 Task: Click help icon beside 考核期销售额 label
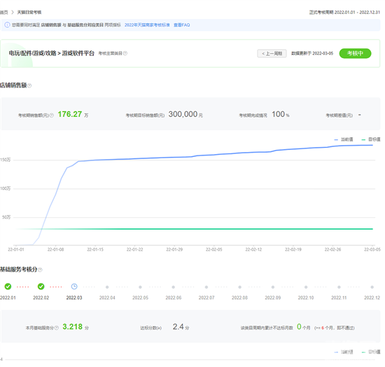tap(52, 115)
